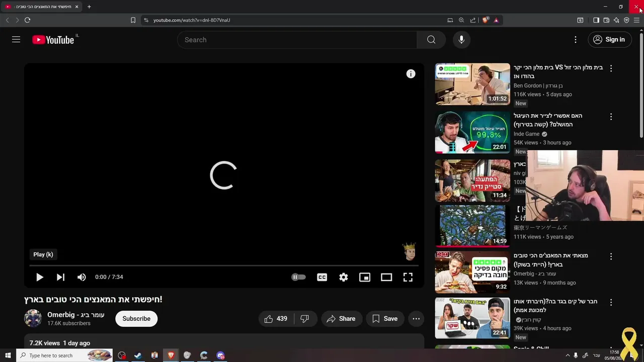
Task: Open the 14:59 game video thumbnail
Action: pos(472,226)
